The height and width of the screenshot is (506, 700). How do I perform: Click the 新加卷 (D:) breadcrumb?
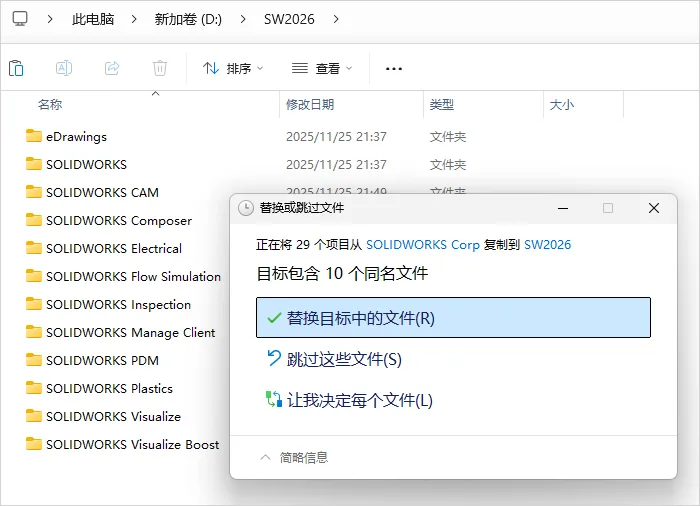point(188,19)
